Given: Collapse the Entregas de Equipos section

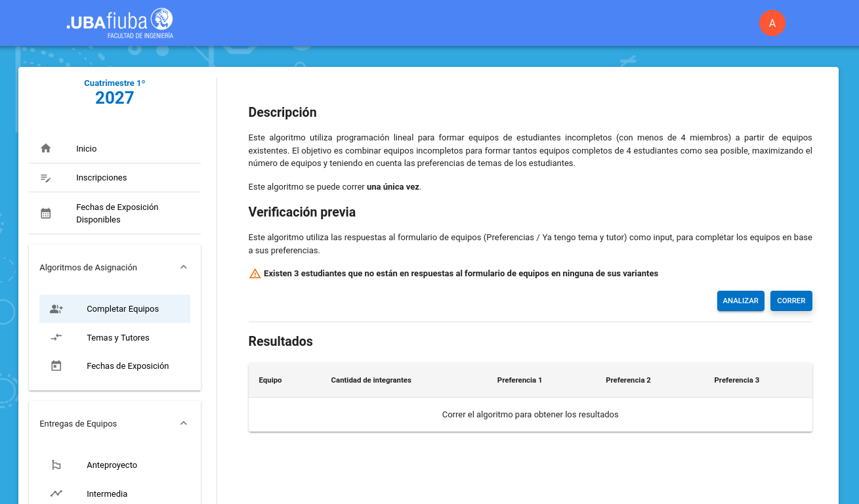Looking at the screenshot, I should [x=184, y=423].
